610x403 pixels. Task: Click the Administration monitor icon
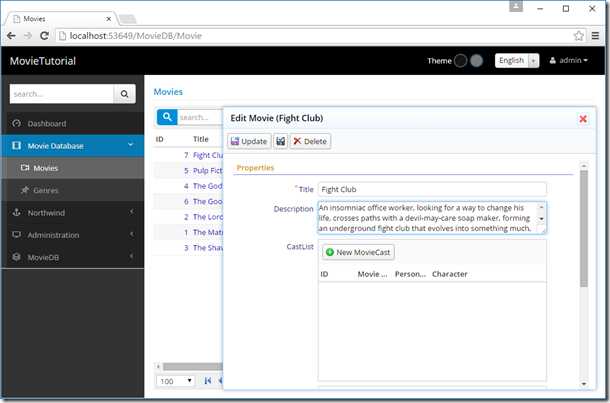point(16,235)
